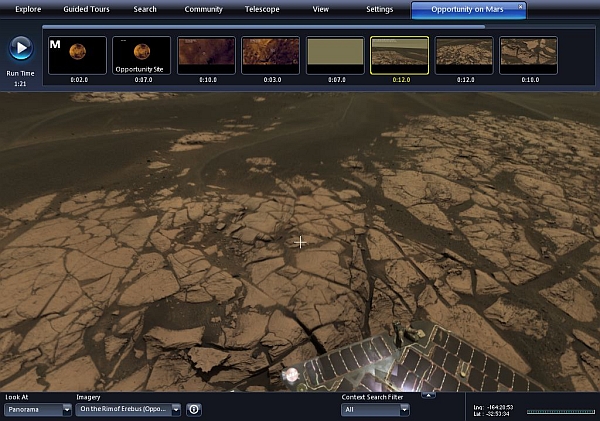Click the tour slide scroll progress bar

click(264, 27)
